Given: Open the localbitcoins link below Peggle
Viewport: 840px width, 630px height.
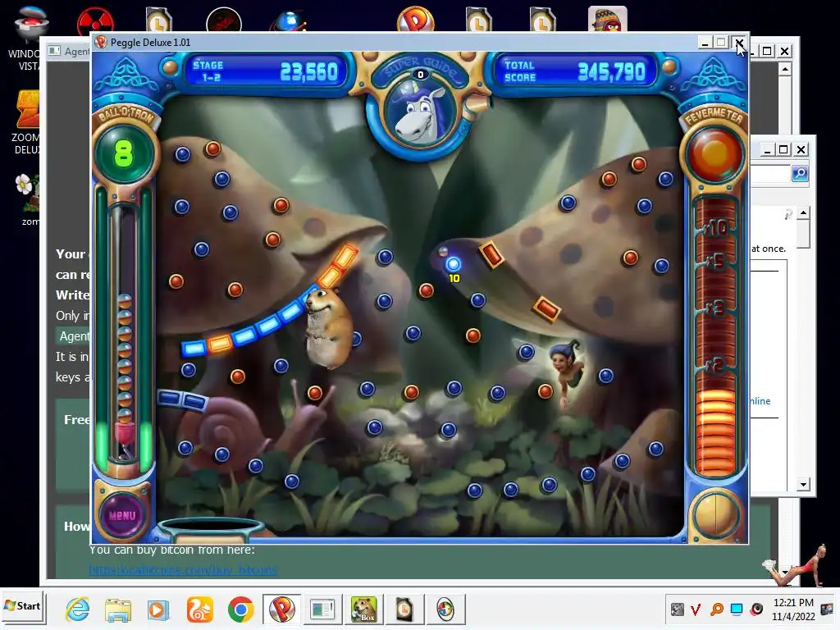Looking at the screenshot, I should (183, 570).
